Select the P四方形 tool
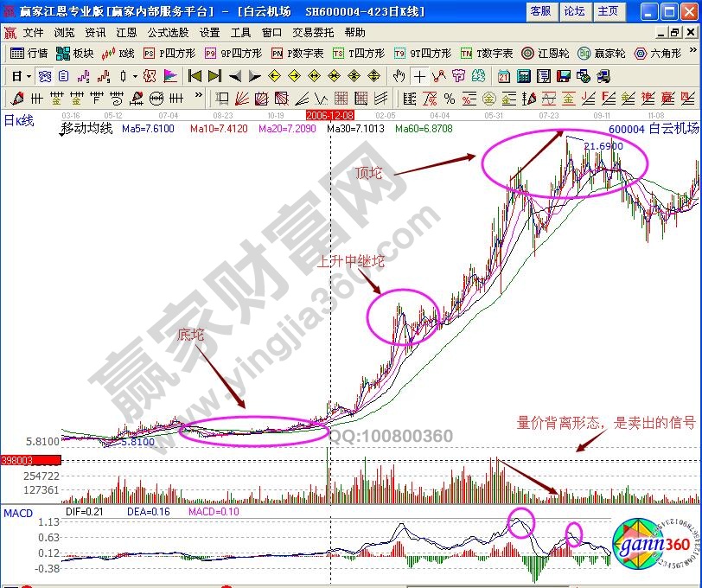Screen dimensions: 702x588 [164, 54]
